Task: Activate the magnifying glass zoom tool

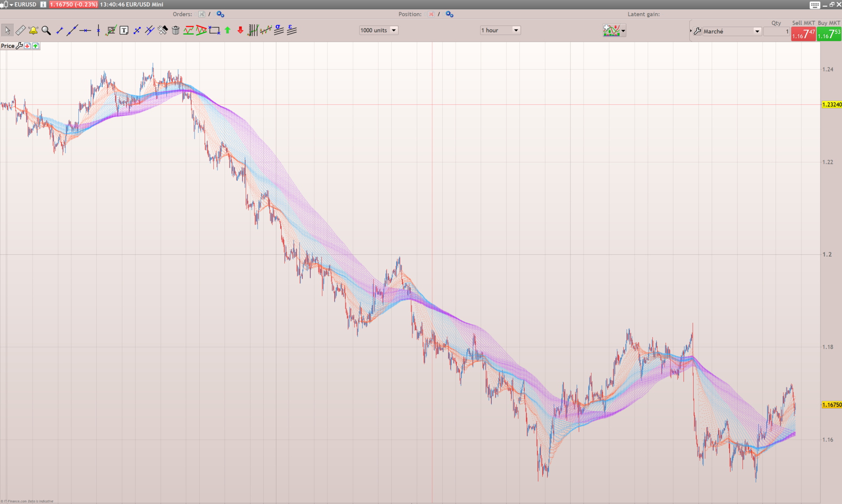Action: coord(46,30)
